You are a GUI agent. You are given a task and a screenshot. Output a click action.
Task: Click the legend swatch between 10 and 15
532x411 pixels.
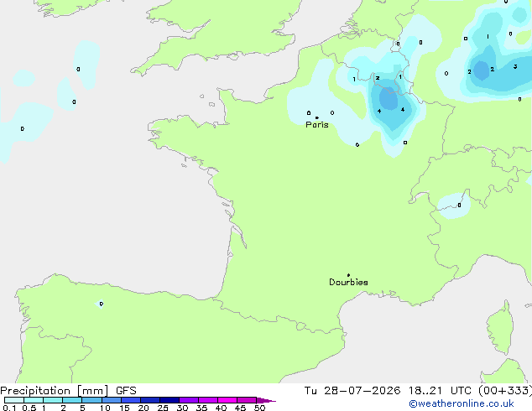click(x=112, y=400)
